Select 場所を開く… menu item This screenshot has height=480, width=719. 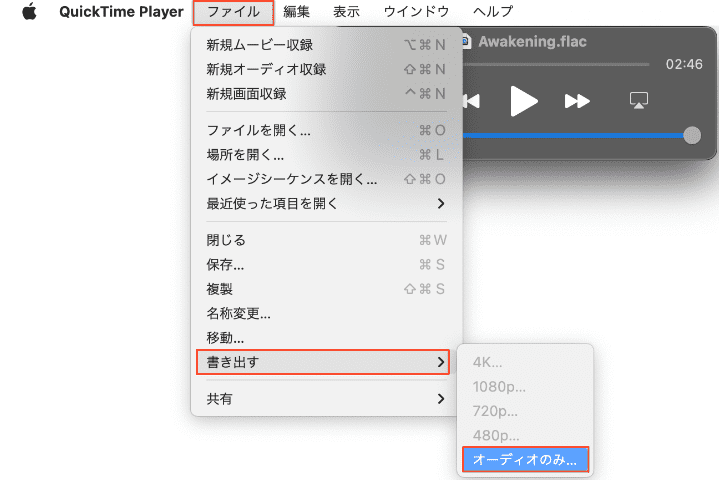click(326, 154)
